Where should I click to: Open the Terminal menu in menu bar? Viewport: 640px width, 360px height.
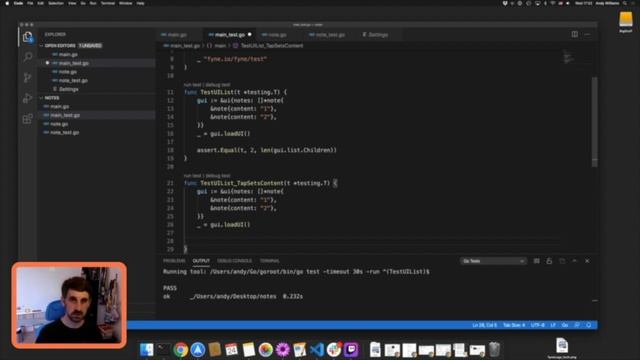pyautogui.click(x=108, y=3)
